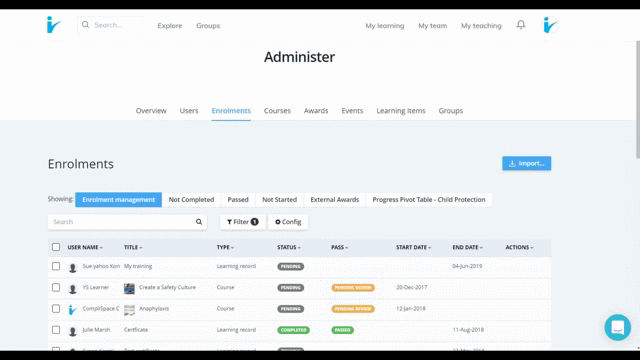Click the PENDING status badge for My training
This screenshot has width=640, height=360.
tap(291, 267)
